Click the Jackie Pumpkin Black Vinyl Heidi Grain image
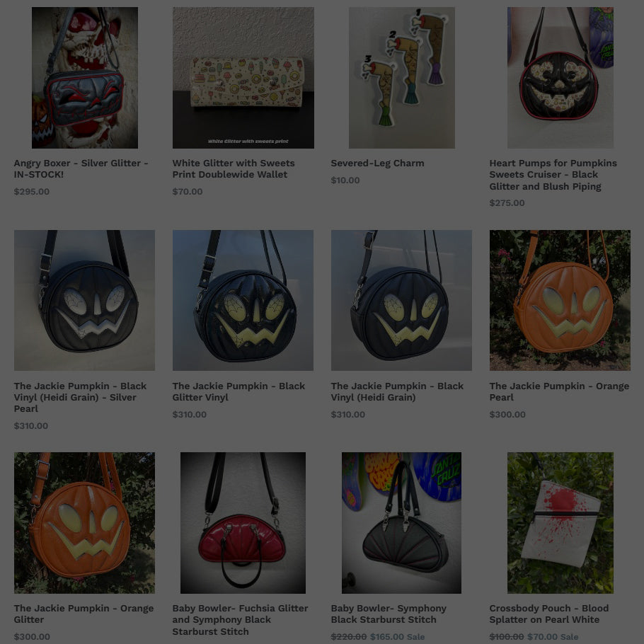Viewport: 644px width, 644px height. click(402, 300)
